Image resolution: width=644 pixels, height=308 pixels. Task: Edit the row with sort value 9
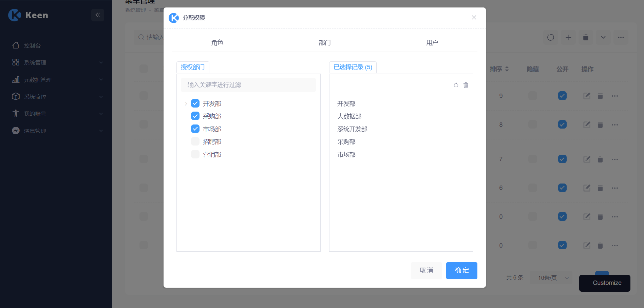click(x=587, y=96)
